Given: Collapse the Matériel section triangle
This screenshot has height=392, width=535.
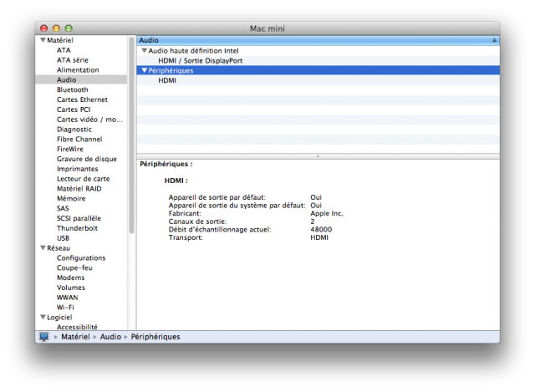Looking at the screenshot, I should pyautogui.click(x=43, y=40).
